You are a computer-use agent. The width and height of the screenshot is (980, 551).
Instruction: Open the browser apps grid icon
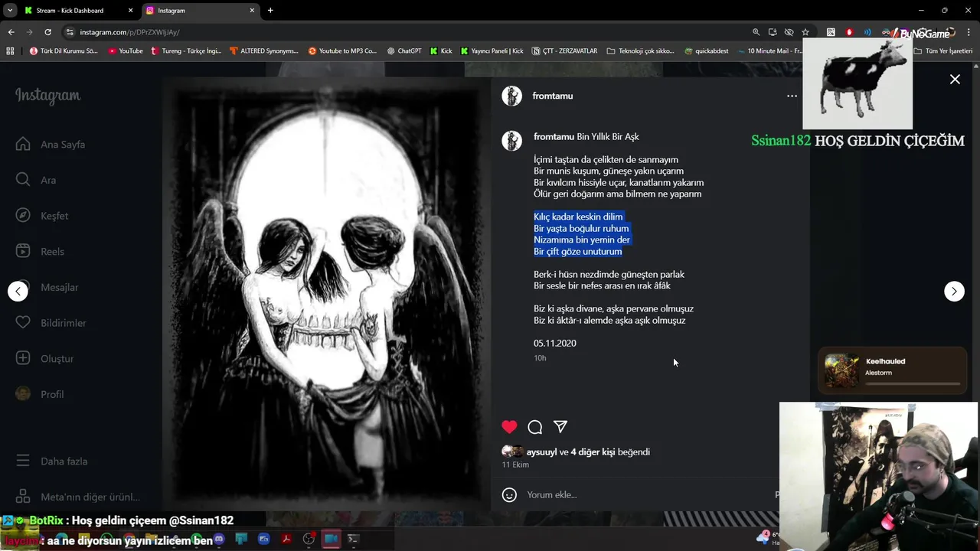(10, 51)
